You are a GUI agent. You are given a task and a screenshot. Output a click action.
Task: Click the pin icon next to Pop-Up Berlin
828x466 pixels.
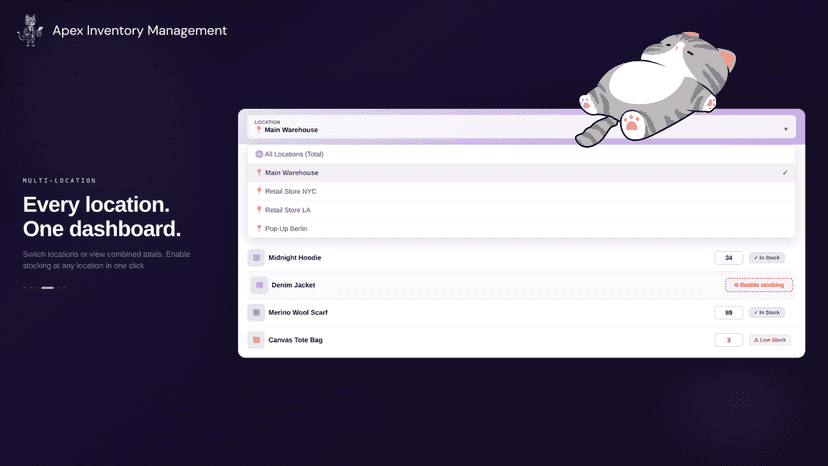tap(259, 229)
